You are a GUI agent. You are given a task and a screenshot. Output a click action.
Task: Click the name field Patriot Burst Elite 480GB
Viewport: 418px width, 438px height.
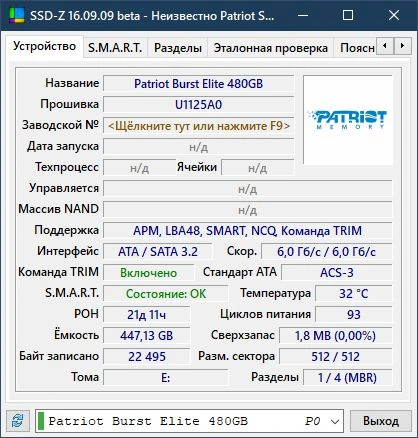coord(199,84)
